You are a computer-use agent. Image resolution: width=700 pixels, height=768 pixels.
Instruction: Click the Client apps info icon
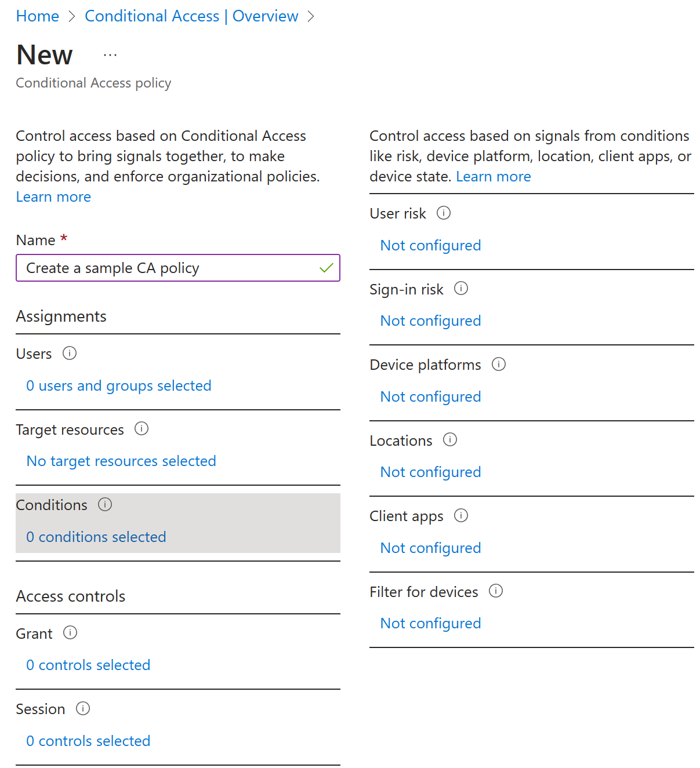click(x=461, y=515)
